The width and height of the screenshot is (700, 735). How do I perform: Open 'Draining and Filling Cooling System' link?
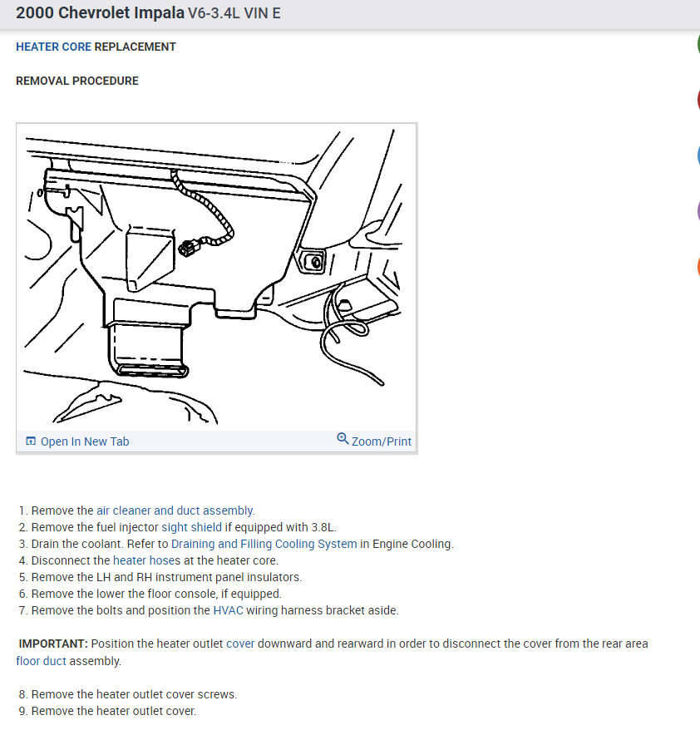pyautogui.click(x=264, y=544)
